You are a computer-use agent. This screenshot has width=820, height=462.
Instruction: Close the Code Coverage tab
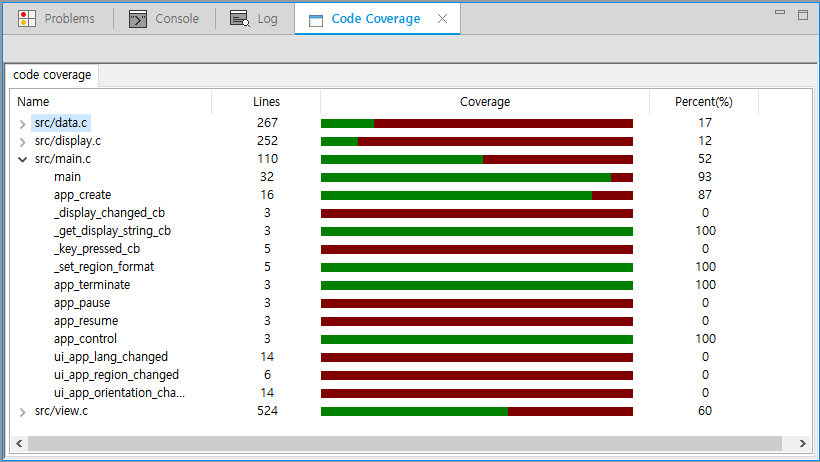point(443,19)
